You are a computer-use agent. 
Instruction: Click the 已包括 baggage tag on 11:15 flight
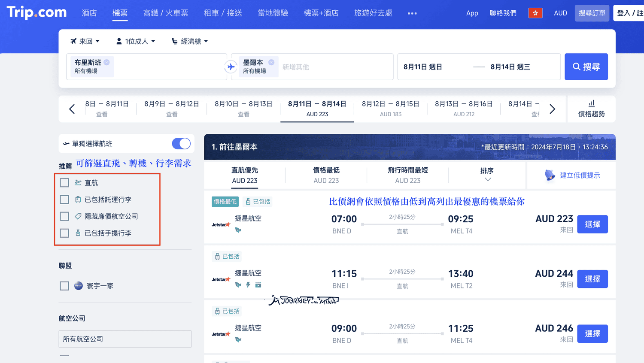click(227, 256)
